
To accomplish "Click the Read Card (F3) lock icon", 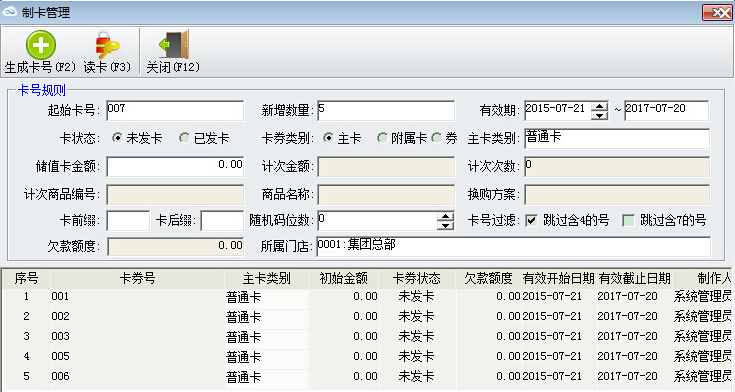I will click(107, 45).
